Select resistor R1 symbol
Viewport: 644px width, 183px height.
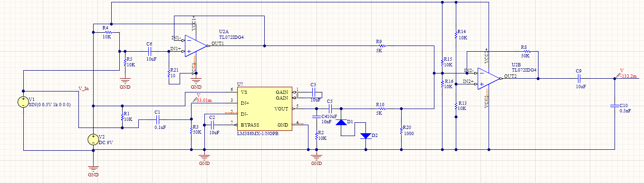[122, 117]
